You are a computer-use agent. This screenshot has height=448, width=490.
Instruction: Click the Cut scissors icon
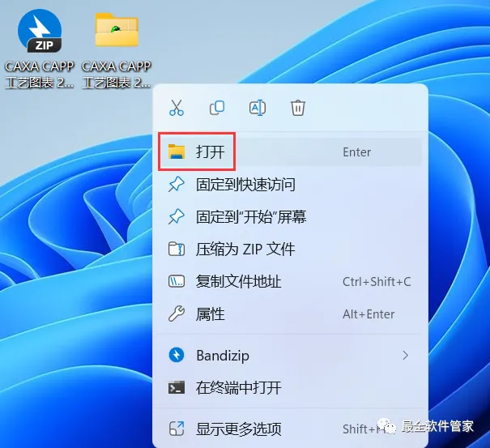(177, 108)
